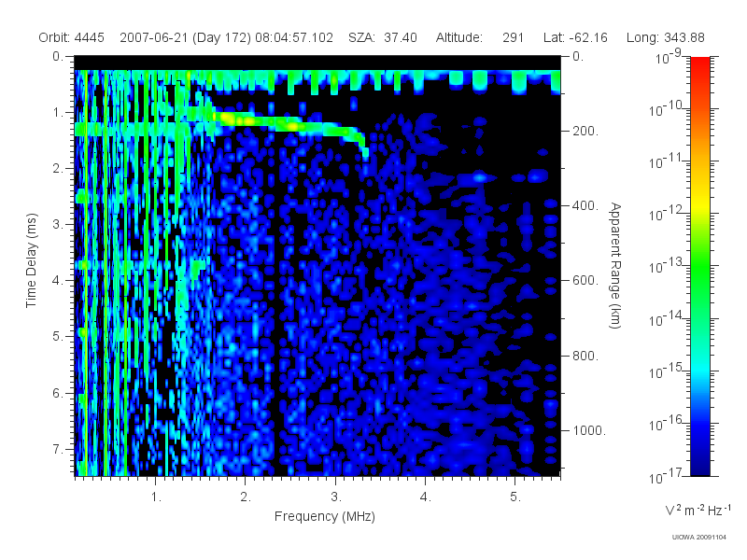747x560 pixels.
Task: Click the "Long: 343.88" text
Action: [665, 37]
